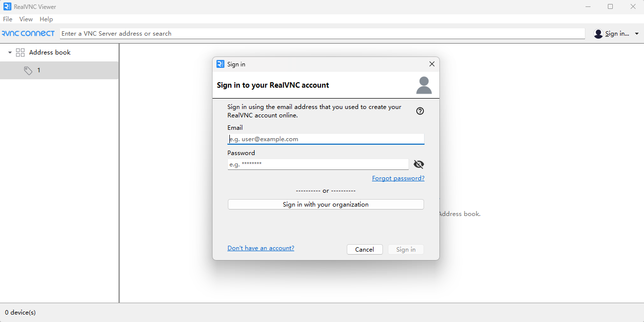Open the File menu
Viewport: 644px width, 322px height.
click(x=7, y=19)
